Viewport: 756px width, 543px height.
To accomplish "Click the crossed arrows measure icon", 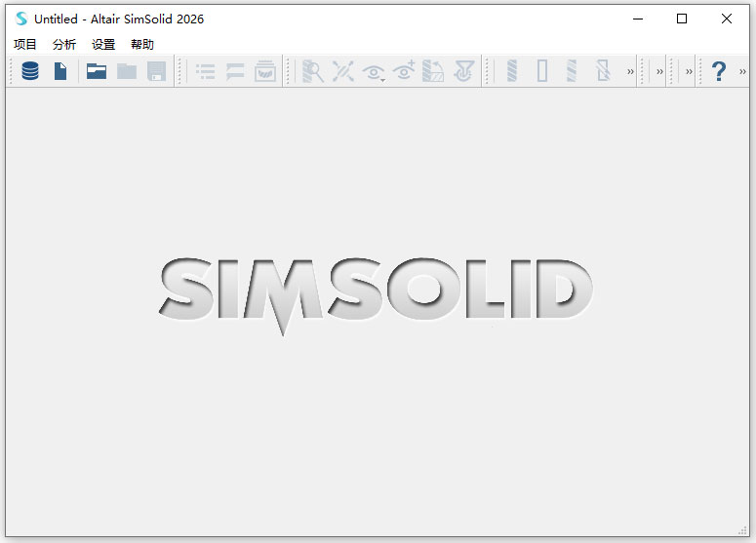I will click(342, 71).
